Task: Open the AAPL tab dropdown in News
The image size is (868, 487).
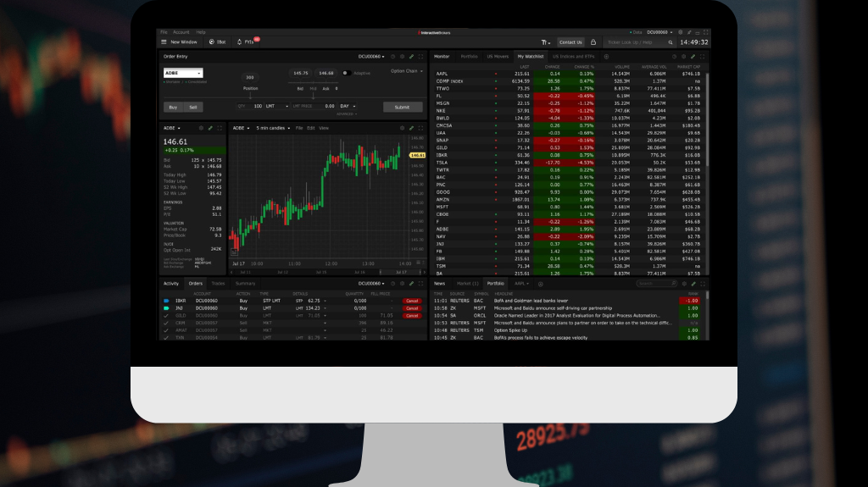Action: 521,284
